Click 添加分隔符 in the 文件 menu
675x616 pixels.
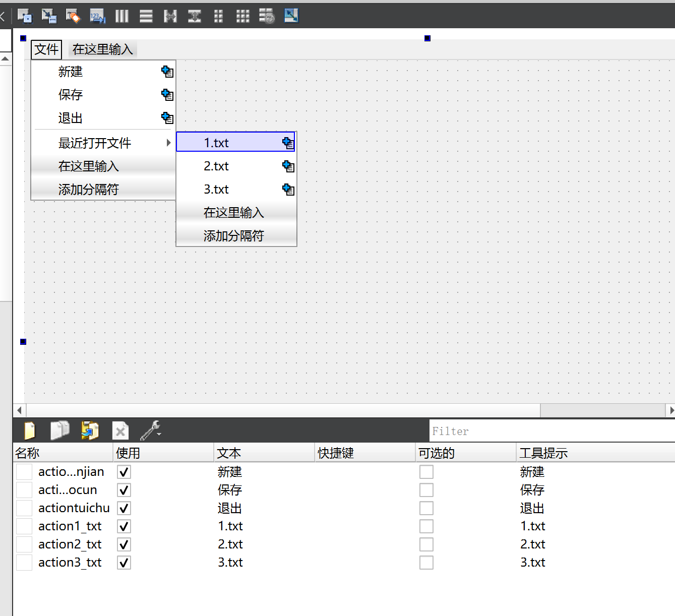pyautogui.click(x=103, y=189)
